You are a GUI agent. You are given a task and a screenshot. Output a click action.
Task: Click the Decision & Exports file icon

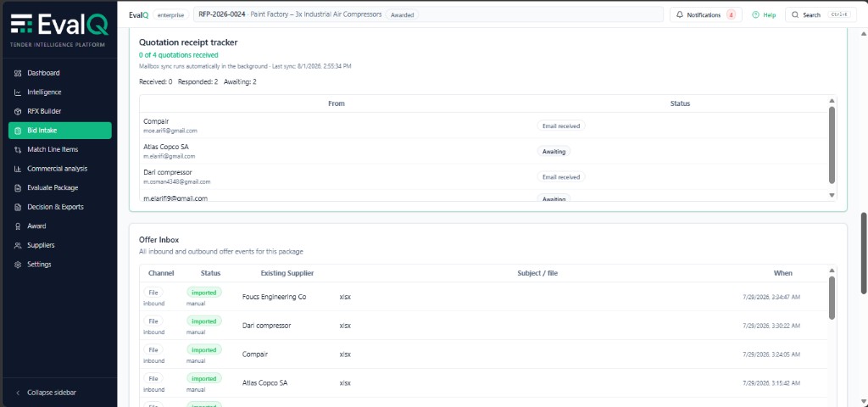click(18, 207)
